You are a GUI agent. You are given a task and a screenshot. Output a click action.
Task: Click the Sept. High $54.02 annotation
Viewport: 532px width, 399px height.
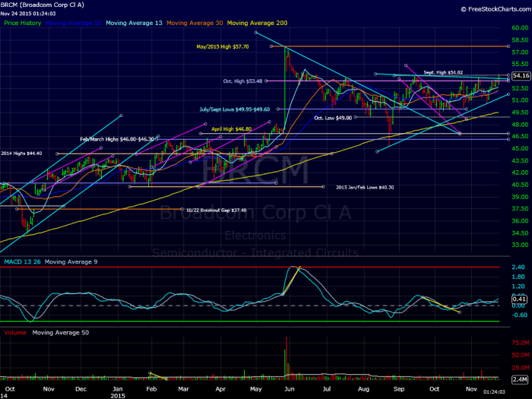click(443, 73)
